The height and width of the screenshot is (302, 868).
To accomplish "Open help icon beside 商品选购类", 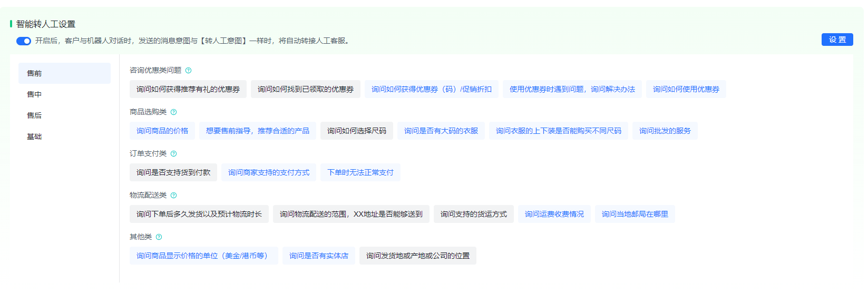I will pos(174,112).
